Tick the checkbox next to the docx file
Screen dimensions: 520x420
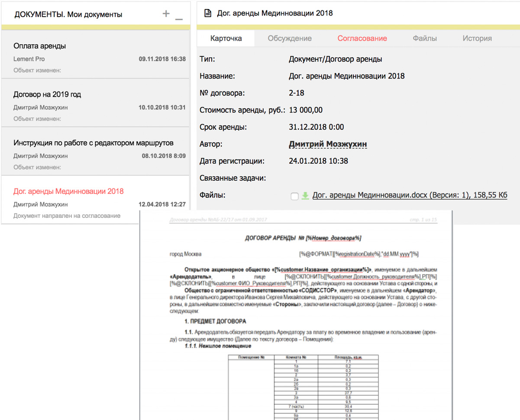(x=294, y=197)
